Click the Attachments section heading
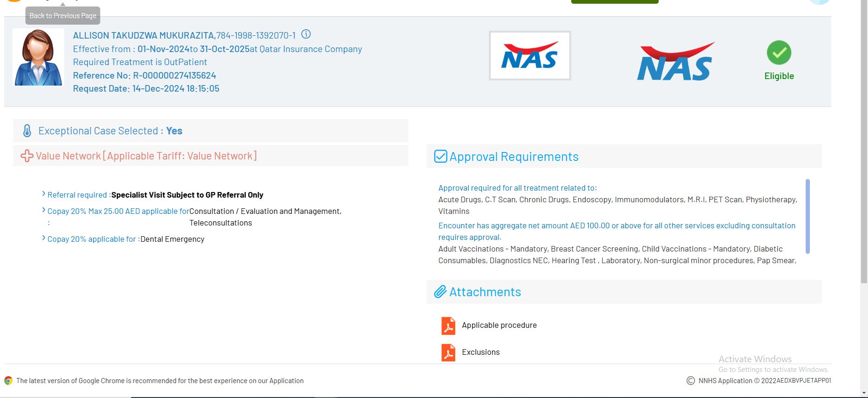The height and width of the screenshot is (398, 868). coord(485,292)
